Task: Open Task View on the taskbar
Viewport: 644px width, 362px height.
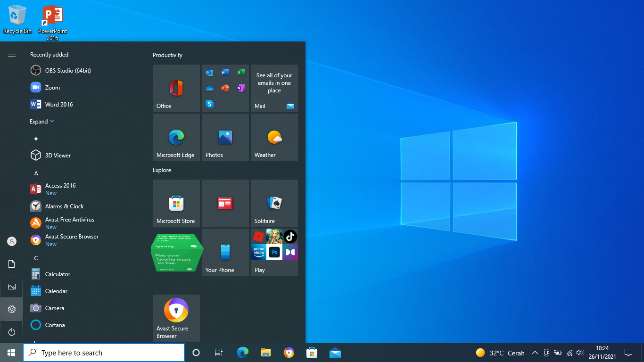Action: (x=219, y=353)
